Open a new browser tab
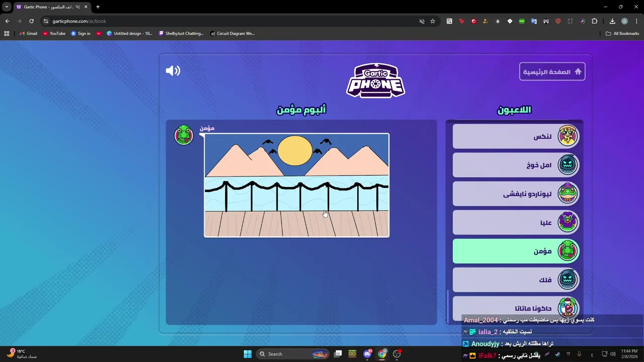644x362 pixels. click(x=98, y=7)
